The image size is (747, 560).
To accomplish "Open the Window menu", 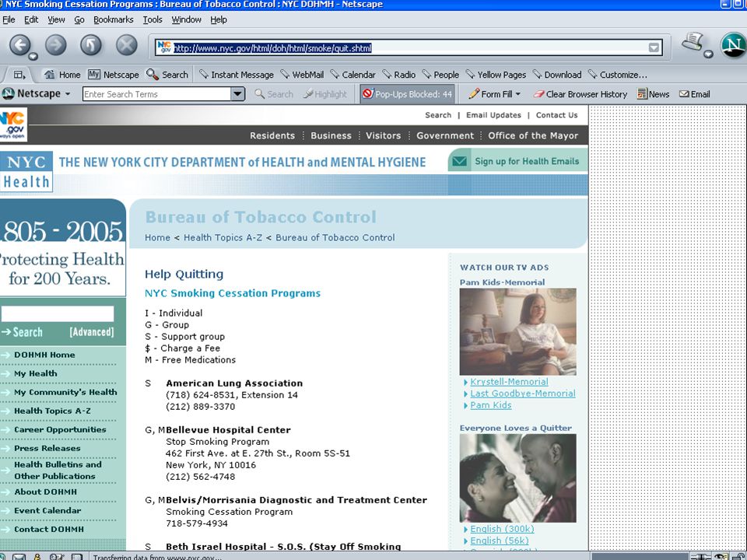I will pyautogui.click(x=186, y=19).
